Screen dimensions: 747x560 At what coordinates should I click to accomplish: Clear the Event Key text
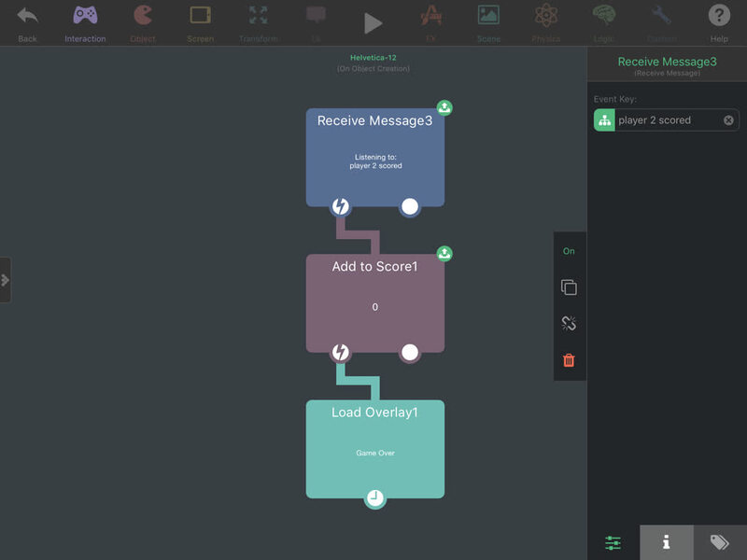tap(728, 120)
